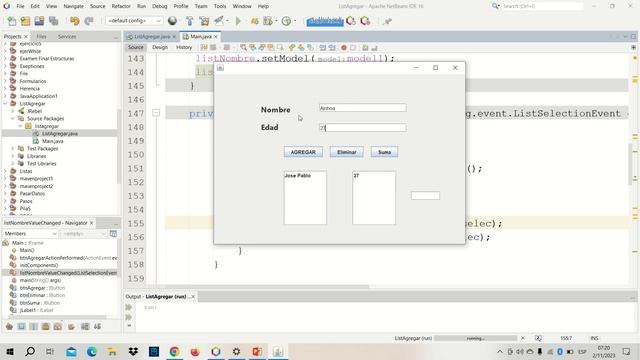
Task: Open the Members dropdown in Navigator
Action: tap(30, 233)
